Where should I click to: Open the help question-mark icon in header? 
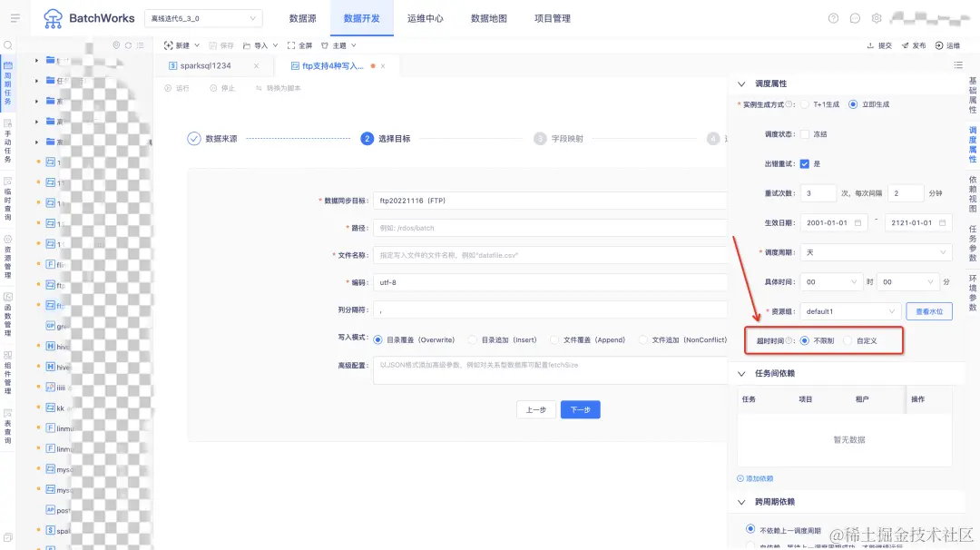coord(833,18)
